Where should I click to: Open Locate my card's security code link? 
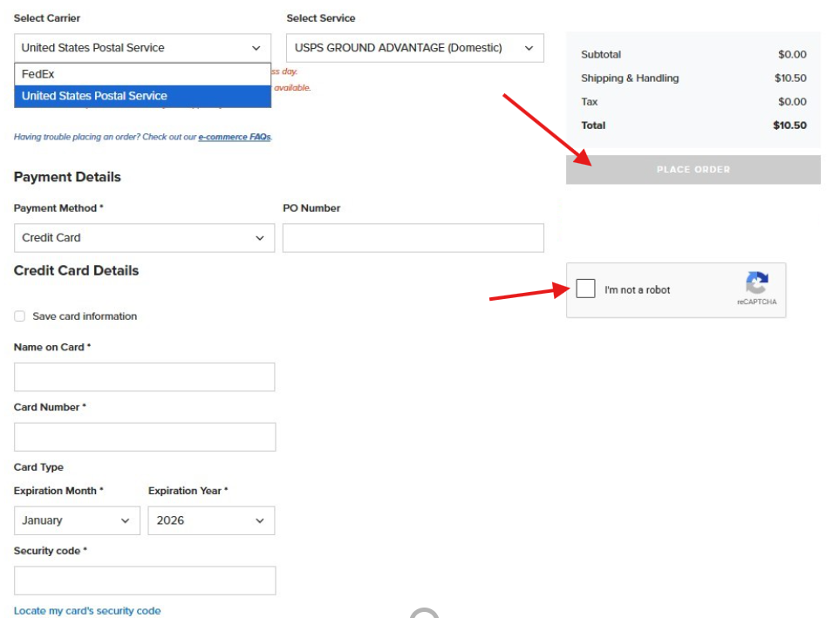(86, 610)
